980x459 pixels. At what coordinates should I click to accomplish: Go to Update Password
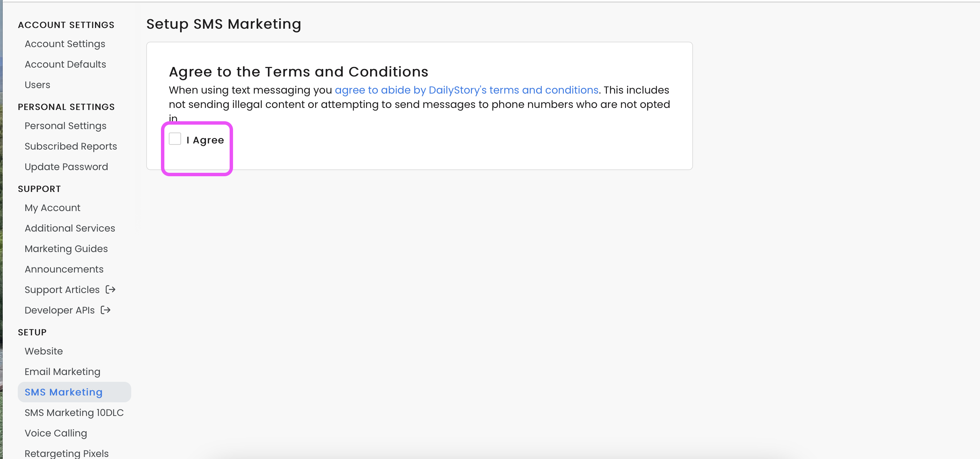66,167
